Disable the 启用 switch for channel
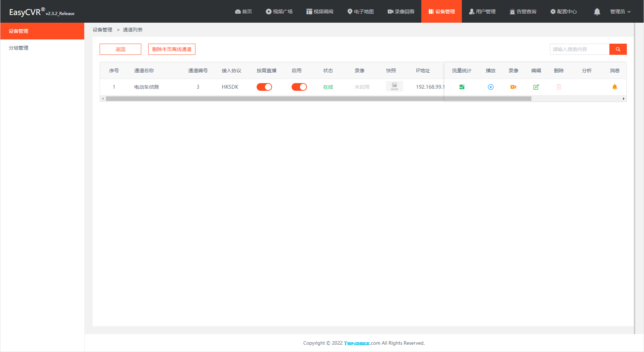Screen dimensions: 644x352 click(299, 87)
